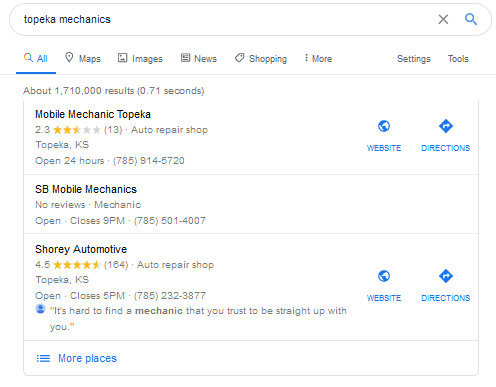Open the Mobile Mechanic Topeka listing title
This screenshot has height=387, width=496.
pyautogui.click(x=93, y=114)
